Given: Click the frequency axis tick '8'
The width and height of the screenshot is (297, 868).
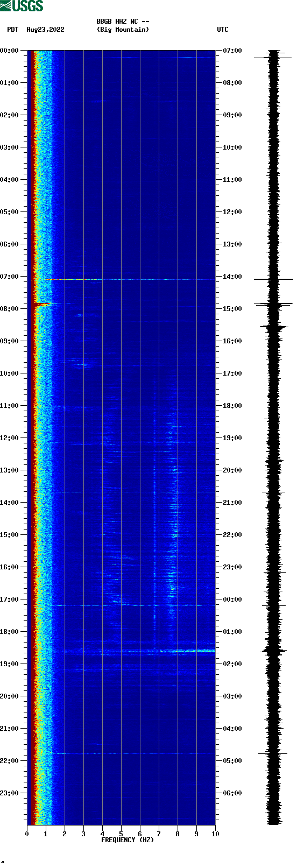Looking at the screenshot, I should point(178,834).
